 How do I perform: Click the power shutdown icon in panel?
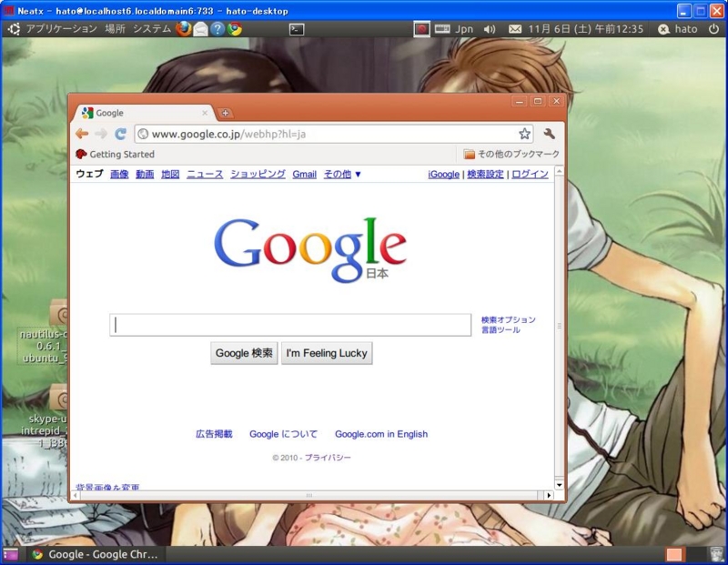point(713,29)
